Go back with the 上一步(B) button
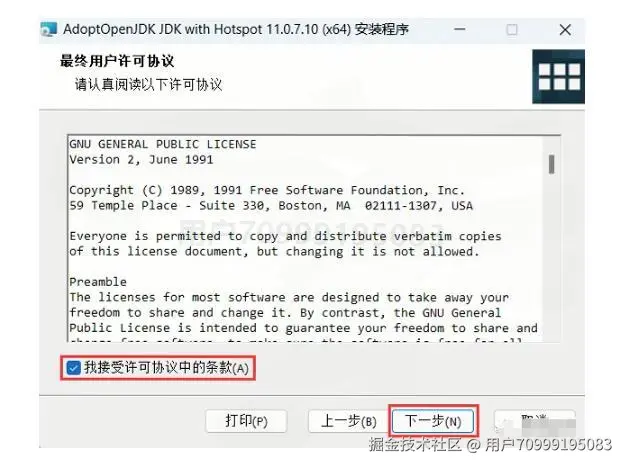Image resolution: width=625 pixels, height=466 pixels. pyautogui.click(x=348, y=421)
